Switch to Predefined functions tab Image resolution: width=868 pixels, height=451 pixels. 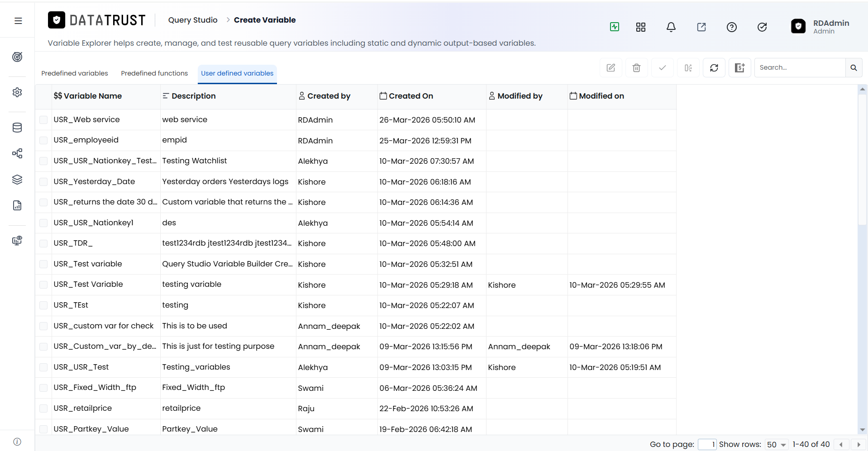pos(154,73)
